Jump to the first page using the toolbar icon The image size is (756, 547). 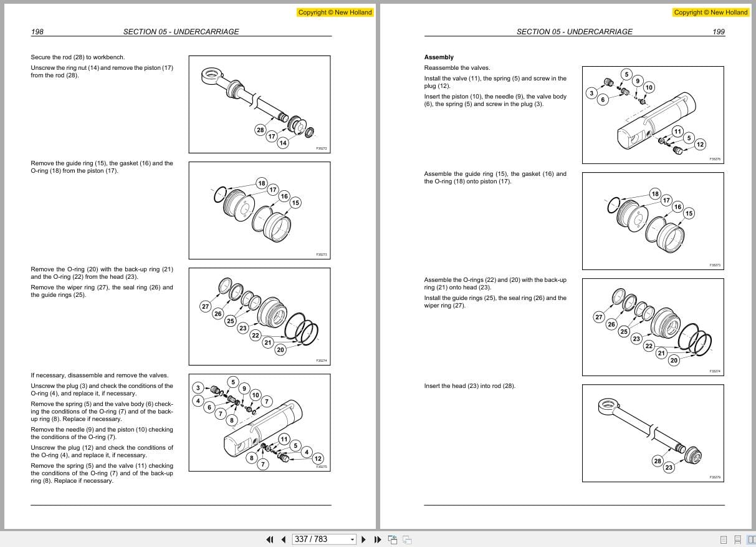(270, 540)
